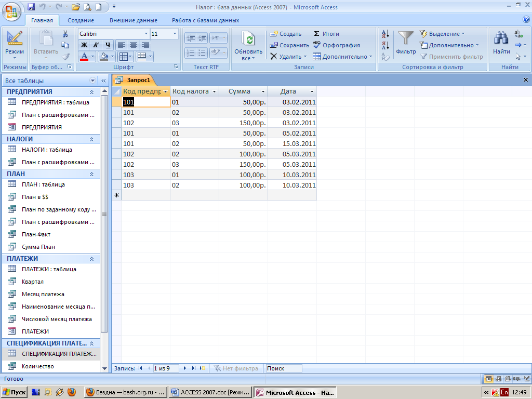The height and width of the screenshot is (399, 532).
Task: Open the font size 11 dropdown
Action: click(x=175, y=34)
